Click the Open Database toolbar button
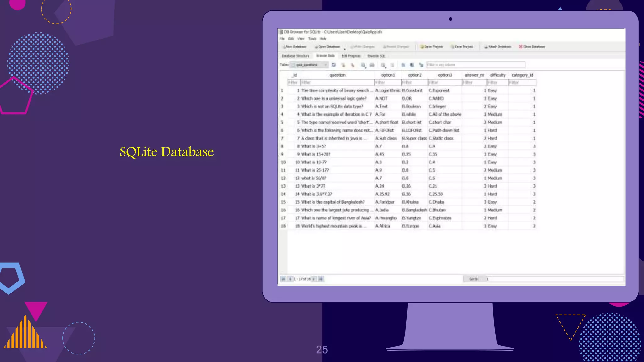 [327, 47]
